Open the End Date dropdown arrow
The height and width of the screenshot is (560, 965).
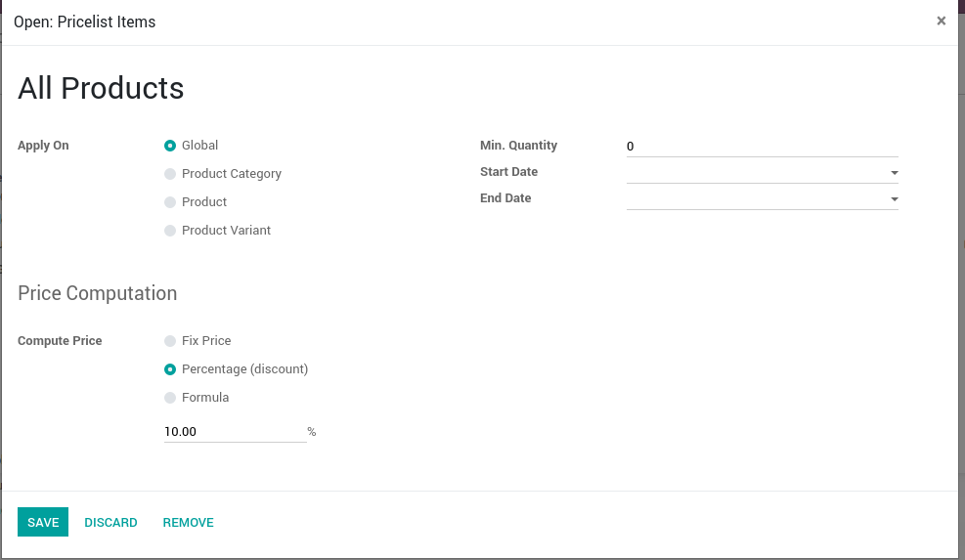[x=894, y=199]
